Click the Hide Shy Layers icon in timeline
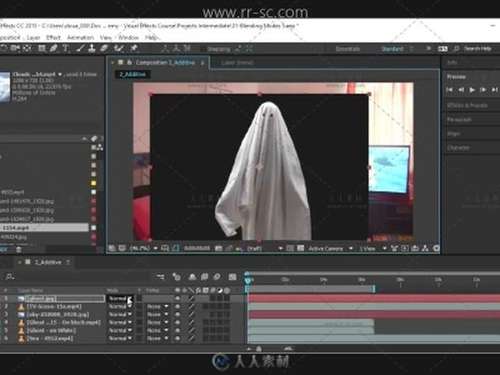 pos(192,277)
